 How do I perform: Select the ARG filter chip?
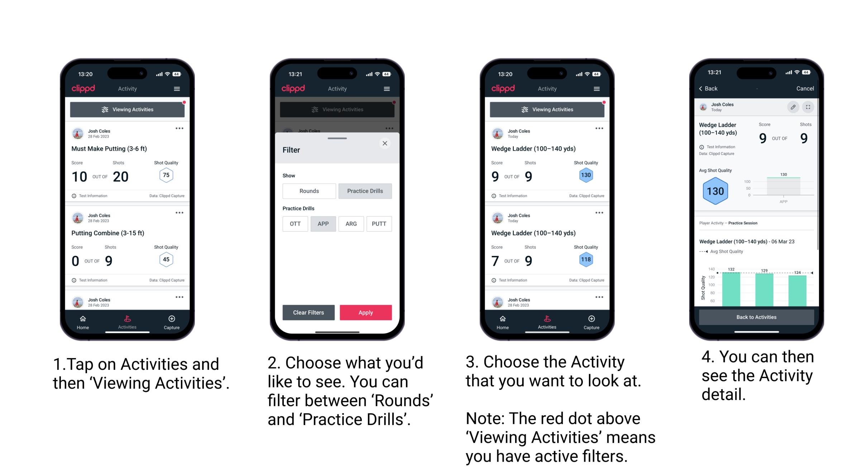pyautogui.click(x=351, y=223)
